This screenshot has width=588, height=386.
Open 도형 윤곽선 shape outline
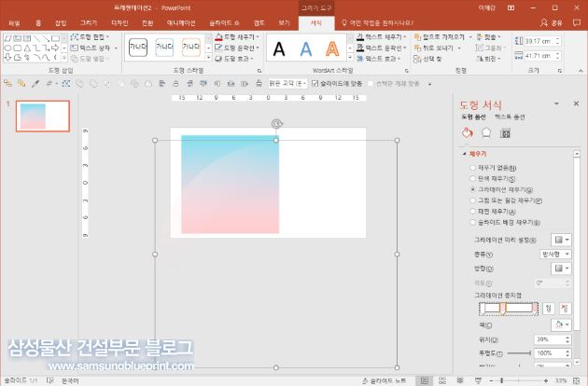pos(237,48)
